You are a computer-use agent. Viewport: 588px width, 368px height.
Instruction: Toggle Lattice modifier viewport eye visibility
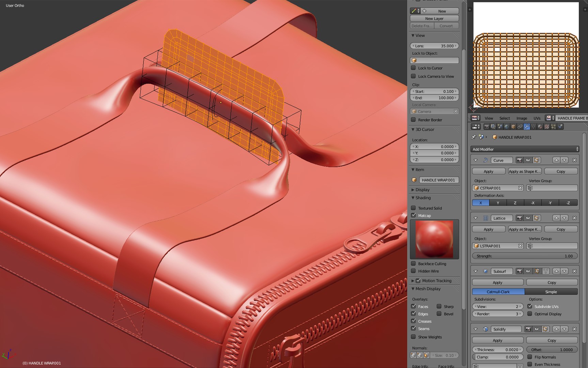click(528, 218)
